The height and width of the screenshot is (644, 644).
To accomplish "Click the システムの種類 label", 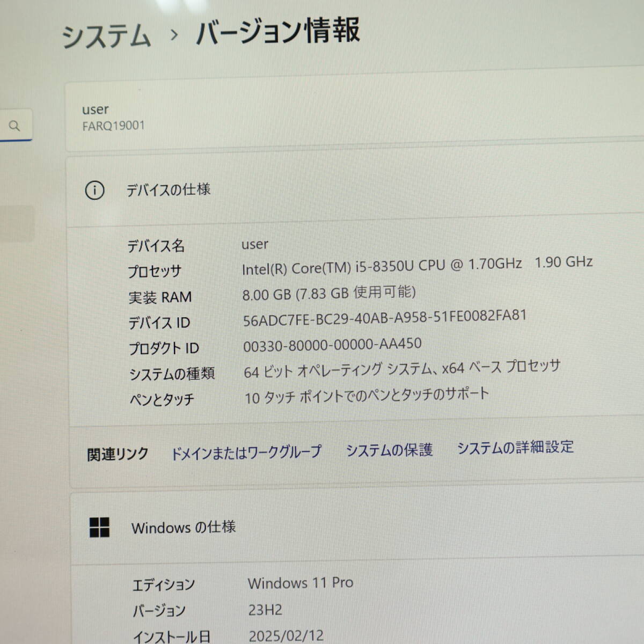I will [x=172, y=374].
